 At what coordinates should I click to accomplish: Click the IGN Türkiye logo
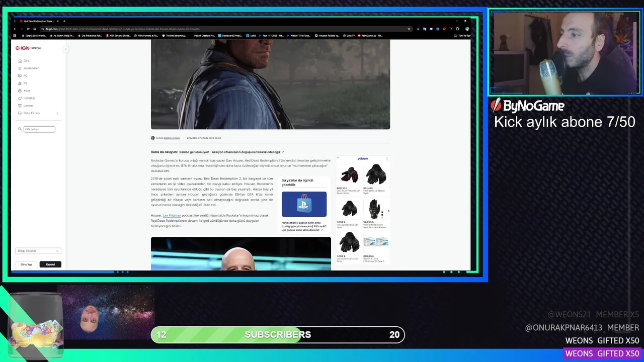click(28, 48)
